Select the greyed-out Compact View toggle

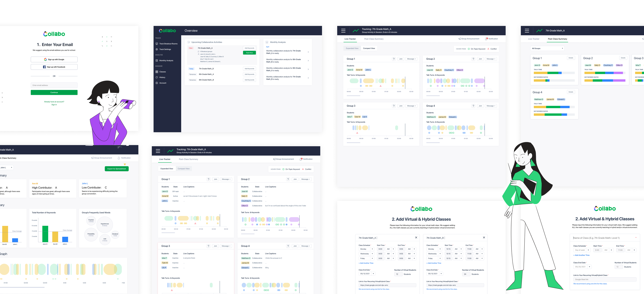(x=184, y=169)
